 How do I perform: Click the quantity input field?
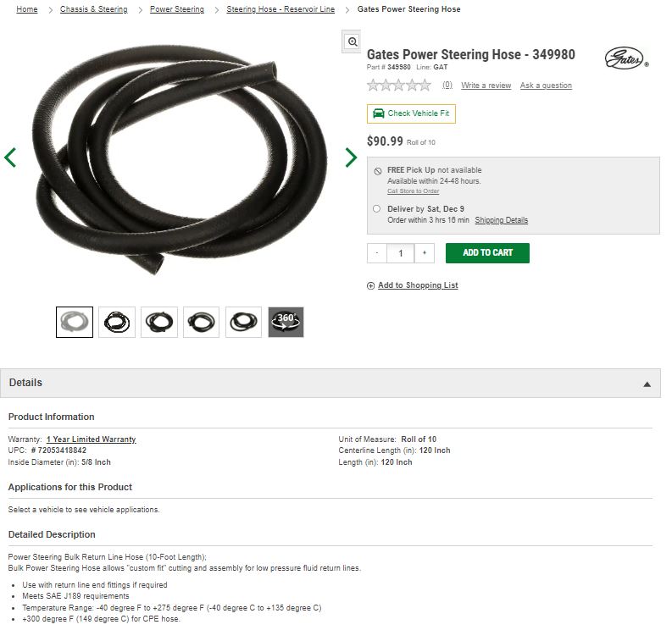coord(401,253)
